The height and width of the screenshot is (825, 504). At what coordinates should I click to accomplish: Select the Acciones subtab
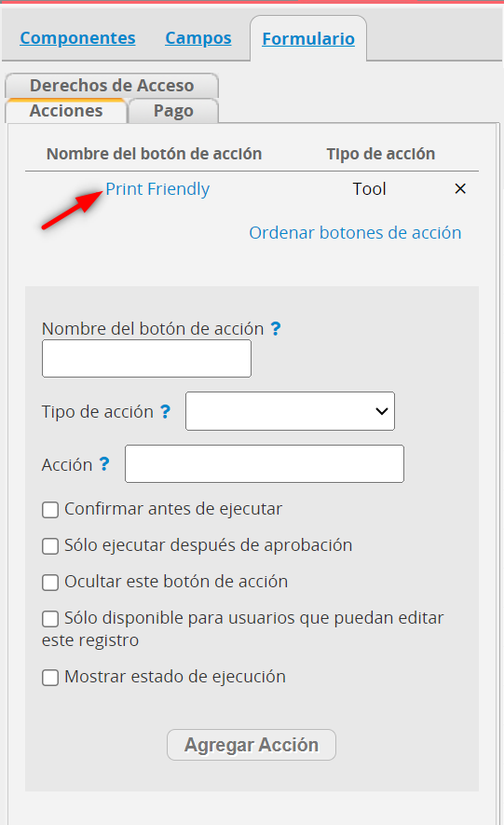coord(66,111)
